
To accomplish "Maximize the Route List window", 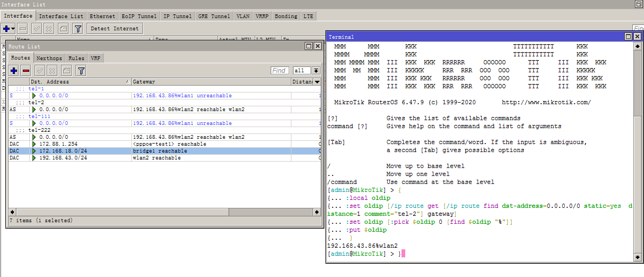I will [x=309, y=46].
